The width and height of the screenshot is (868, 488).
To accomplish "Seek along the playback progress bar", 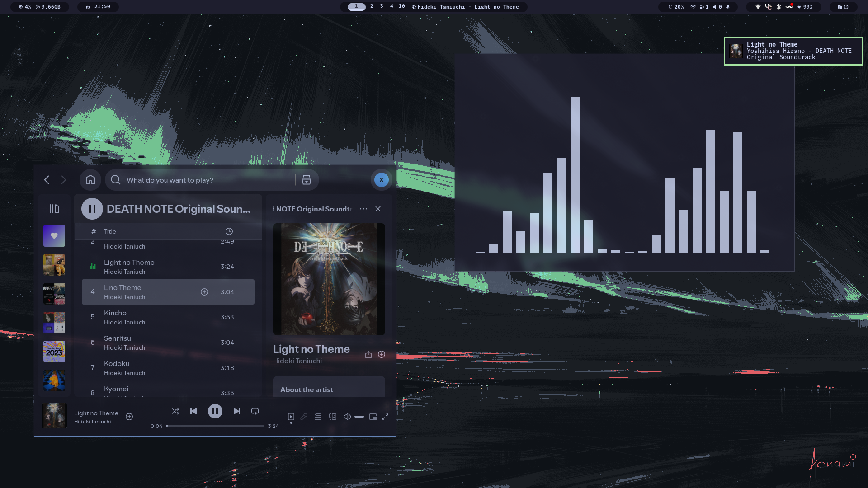I will point(216,426).
